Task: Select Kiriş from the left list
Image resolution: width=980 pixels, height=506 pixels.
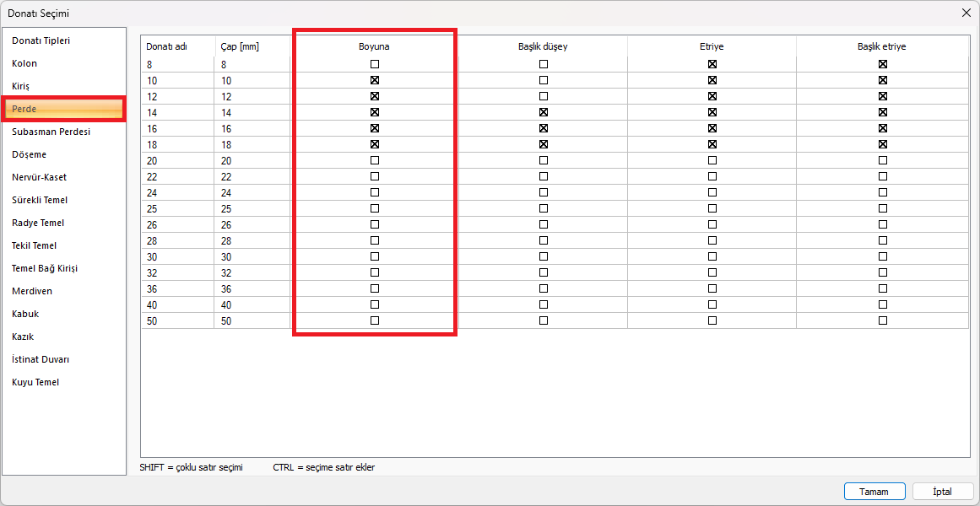Action: (x=23, y=86)
